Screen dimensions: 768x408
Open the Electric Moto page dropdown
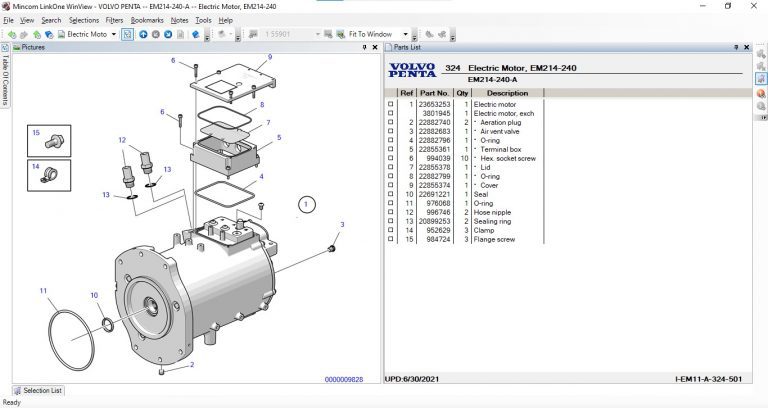click(x=114, y=34)
